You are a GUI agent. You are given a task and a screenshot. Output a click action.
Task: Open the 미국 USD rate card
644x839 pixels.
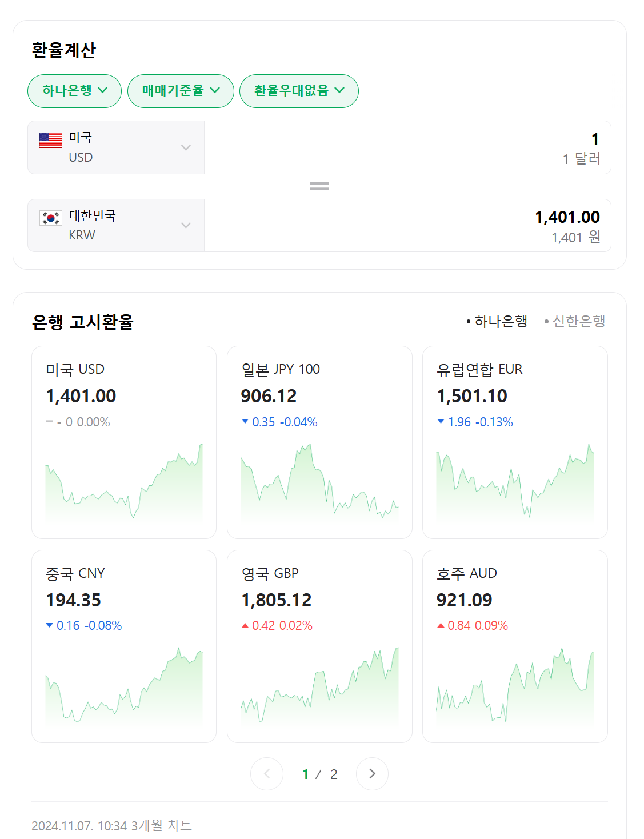pyautogui.click(x=124, y=442)
